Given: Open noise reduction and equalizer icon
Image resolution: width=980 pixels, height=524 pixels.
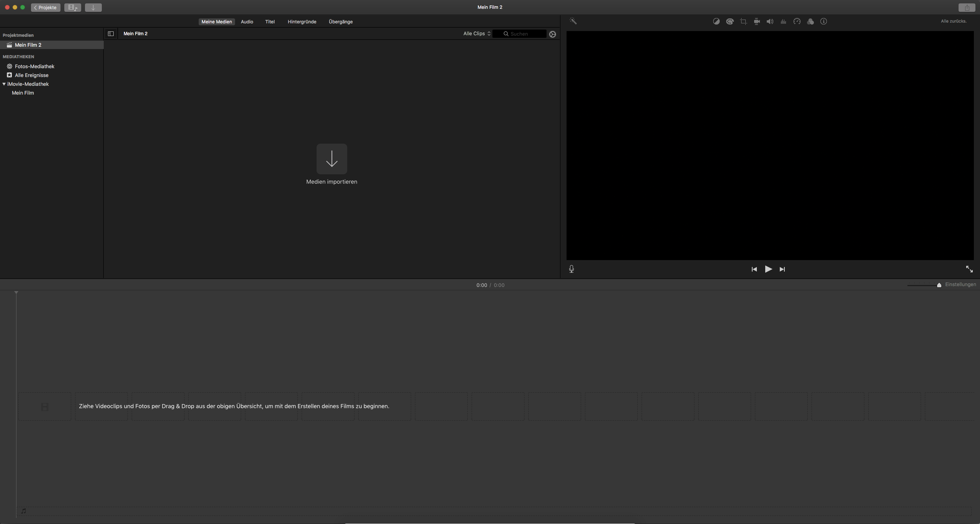Looking at the screenshot, I should [x=783, y=21].
